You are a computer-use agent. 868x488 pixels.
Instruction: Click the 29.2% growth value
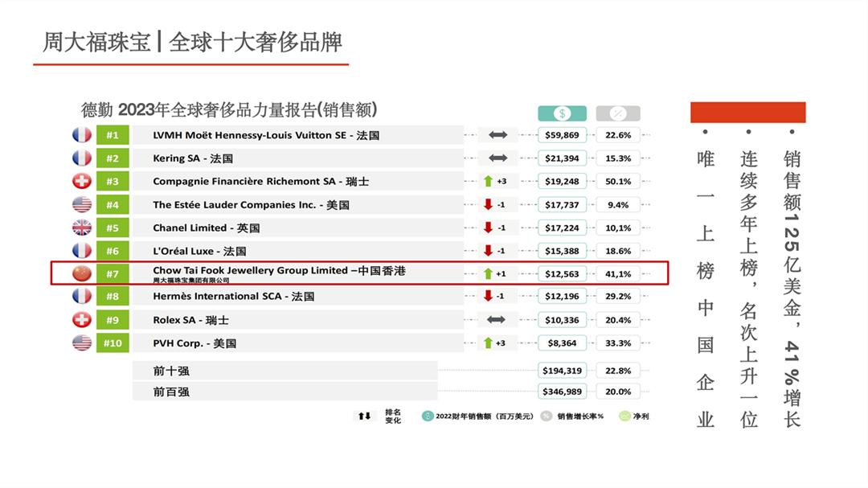click(618, 296)
